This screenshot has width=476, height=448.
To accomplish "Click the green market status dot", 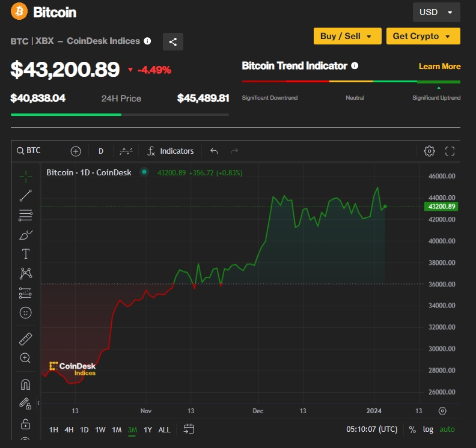I will click(x=144, y=172).
